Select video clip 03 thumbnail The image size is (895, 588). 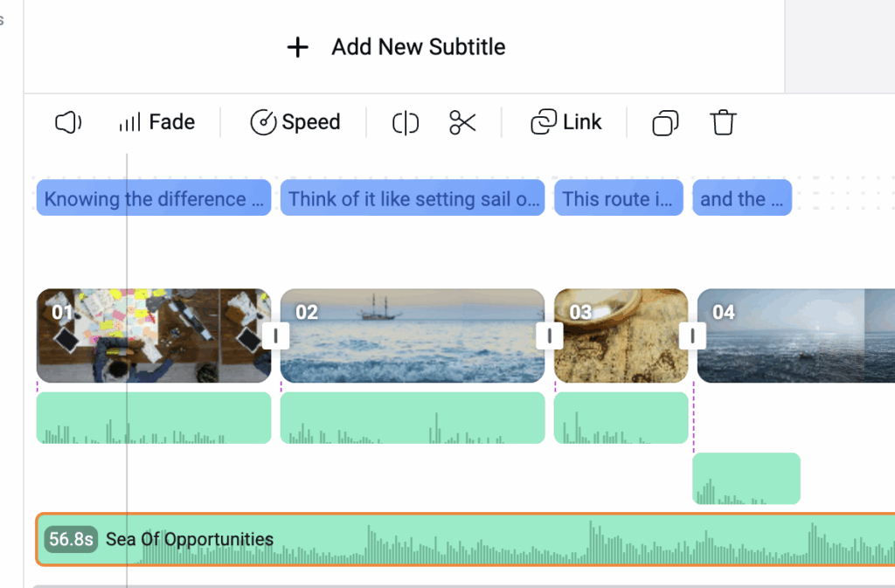coord(621,336)
